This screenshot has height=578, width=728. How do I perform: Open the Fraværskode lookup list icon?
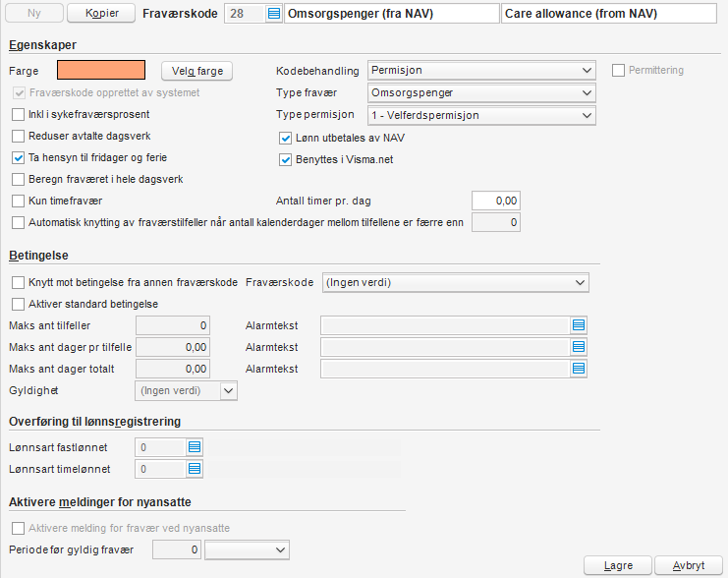click(274, 14)
